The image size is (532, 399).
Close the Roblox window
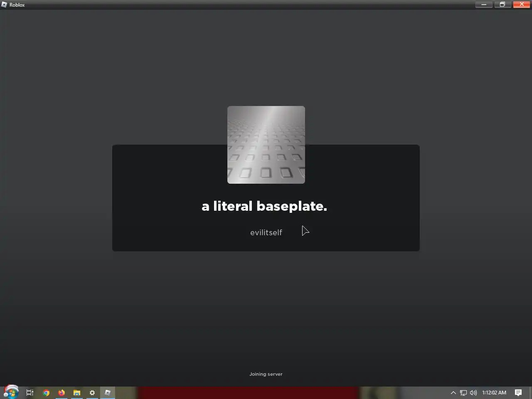[x=522, y=4]
